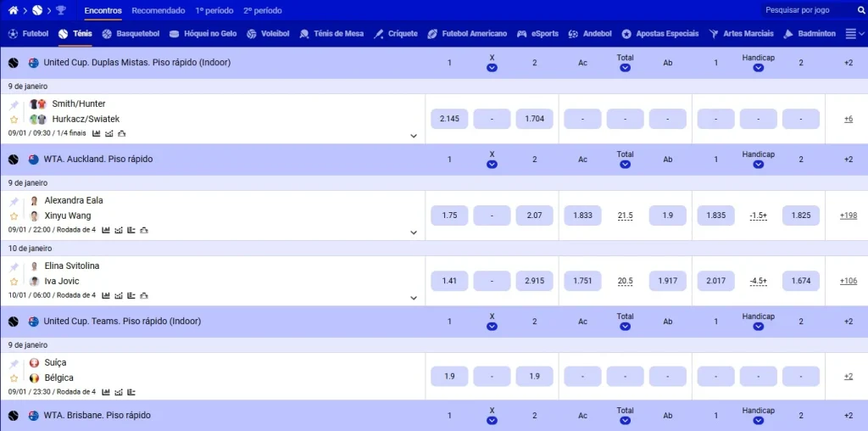This screenshot has height=431, width=868.
Task: Select the Badminton category
Action: click(x=810, y=34)
